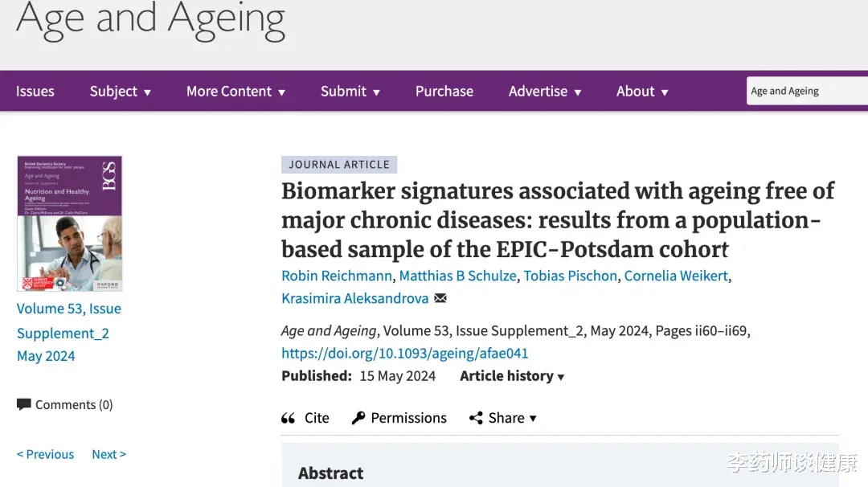
Task: Expand the Article history disclosure arrow
Action: coord(561,377)
